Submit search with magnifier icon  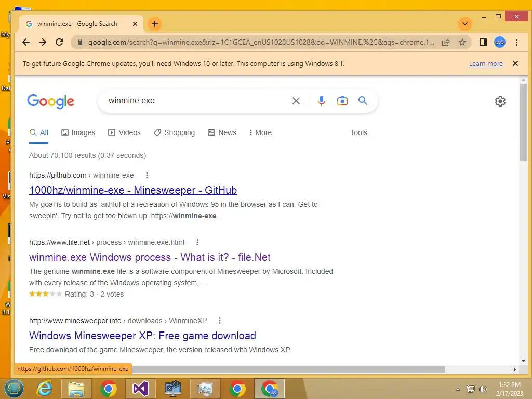(x=363, y=101)
